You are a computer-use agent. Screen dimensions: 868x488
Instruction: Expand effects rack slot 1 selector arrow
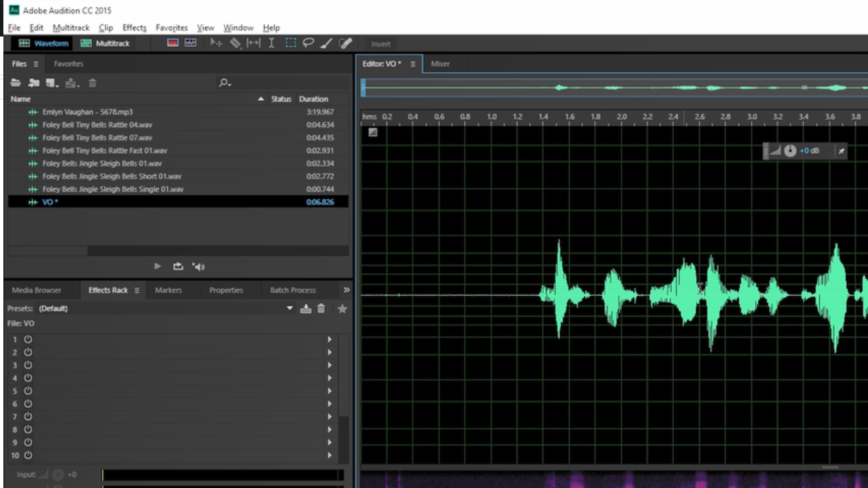329,339
